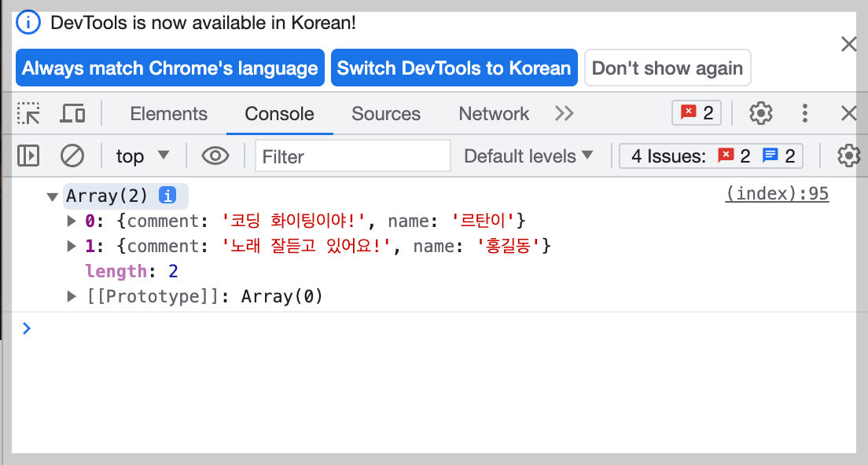
Task: Create a live expression with the eye icon
Action: pyautogui.click(x=215, y=156)
